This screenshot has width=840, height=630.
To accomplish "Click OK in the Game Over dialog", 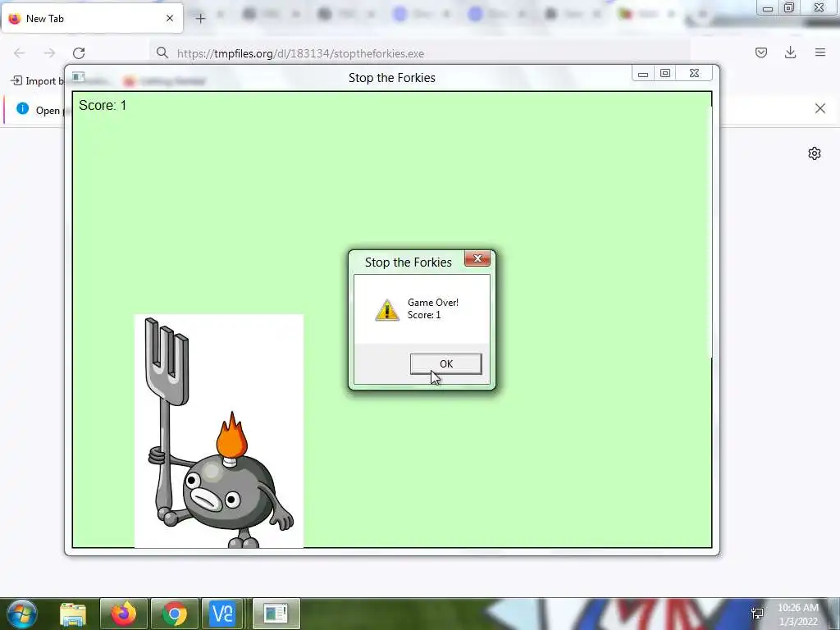I will coord(445,363).
